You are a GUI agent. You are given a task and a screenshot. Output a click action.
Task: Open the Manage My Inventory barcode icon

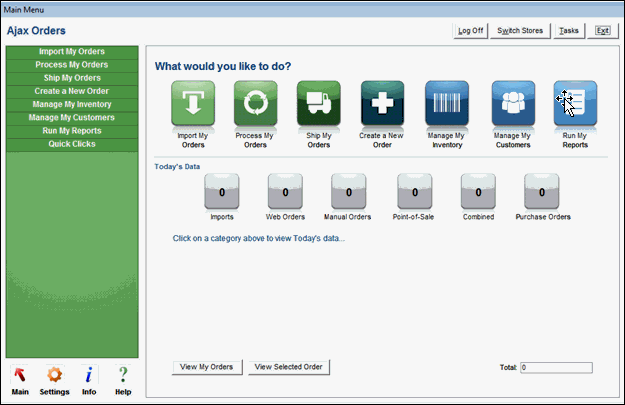click(447, 103)
